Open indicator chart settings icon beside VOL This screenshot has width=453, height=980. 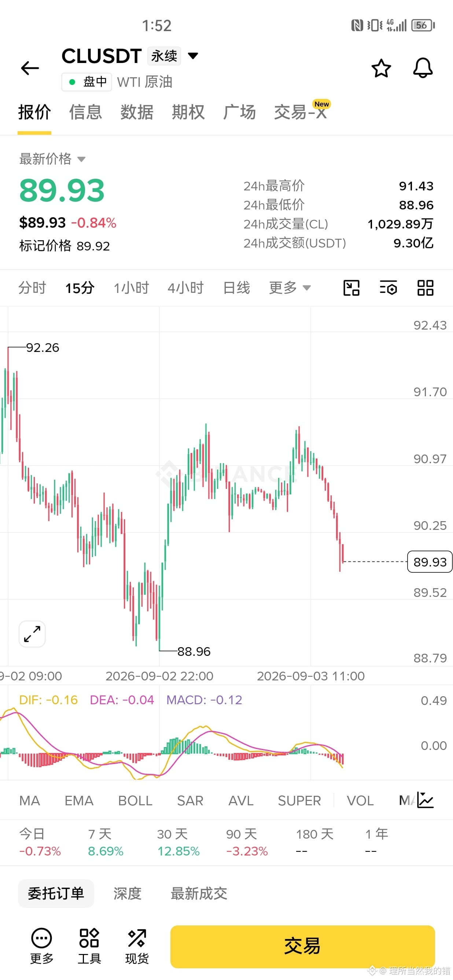425,800
